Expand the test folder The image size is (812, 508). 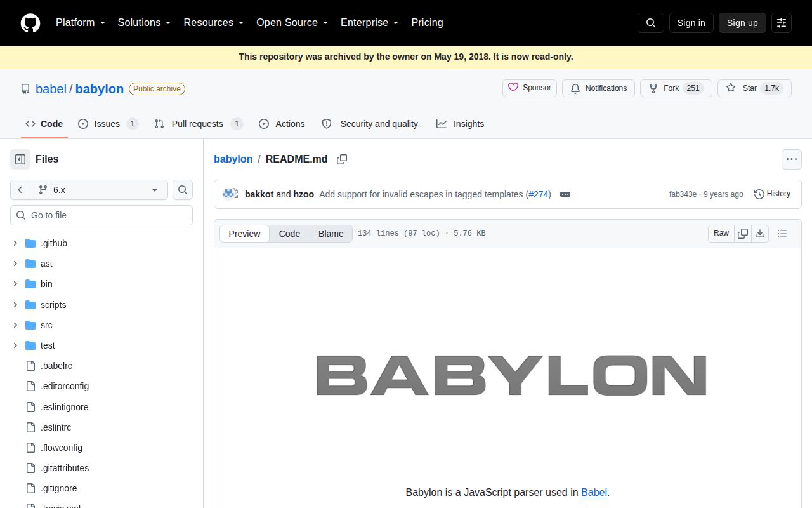16,345
